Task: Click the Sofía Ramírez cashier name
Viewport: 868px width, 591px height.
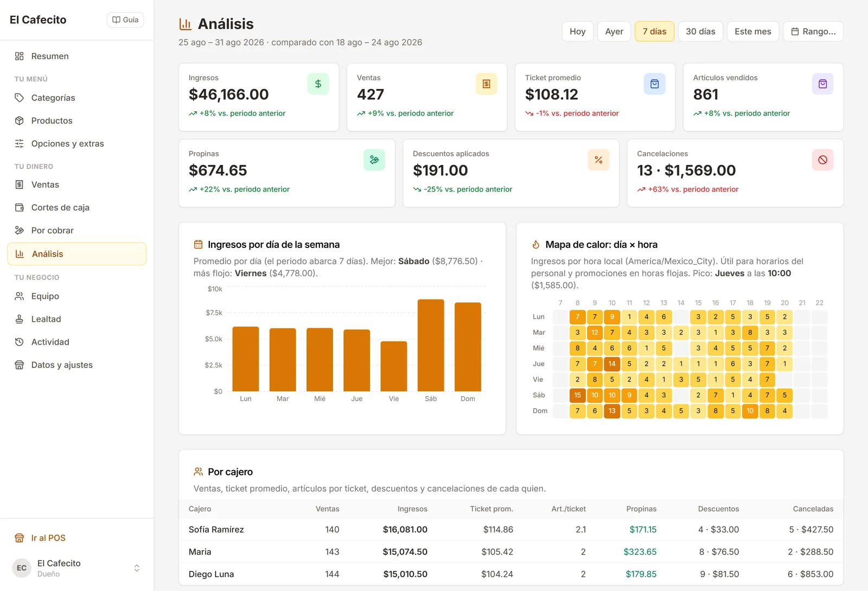Action: 216,530
